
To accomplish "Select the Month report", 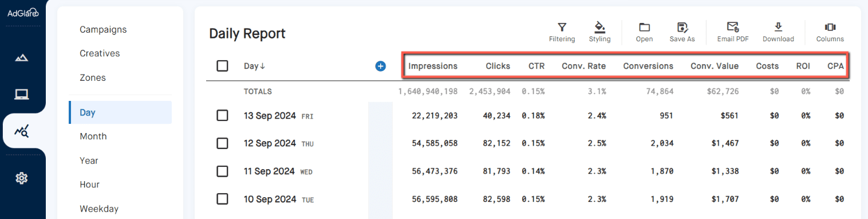I will tap(93, 136).
